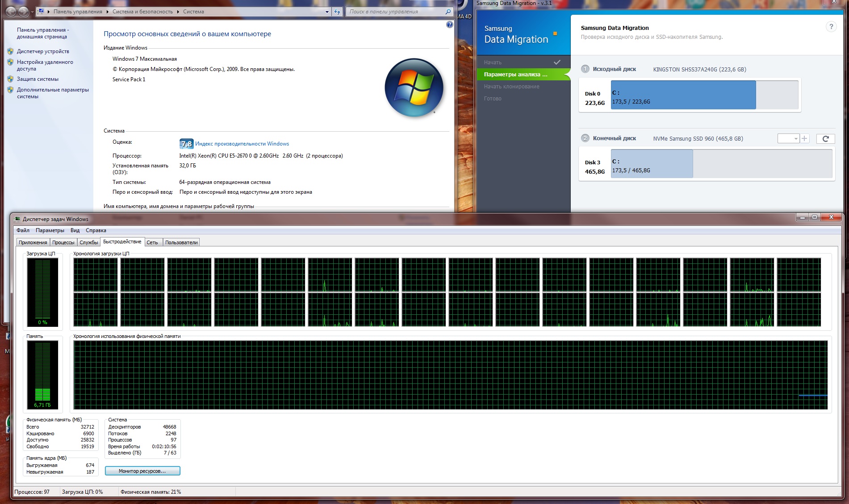Open Защита системы link
This screenshot has height=504, width=849.
[38, 79]
